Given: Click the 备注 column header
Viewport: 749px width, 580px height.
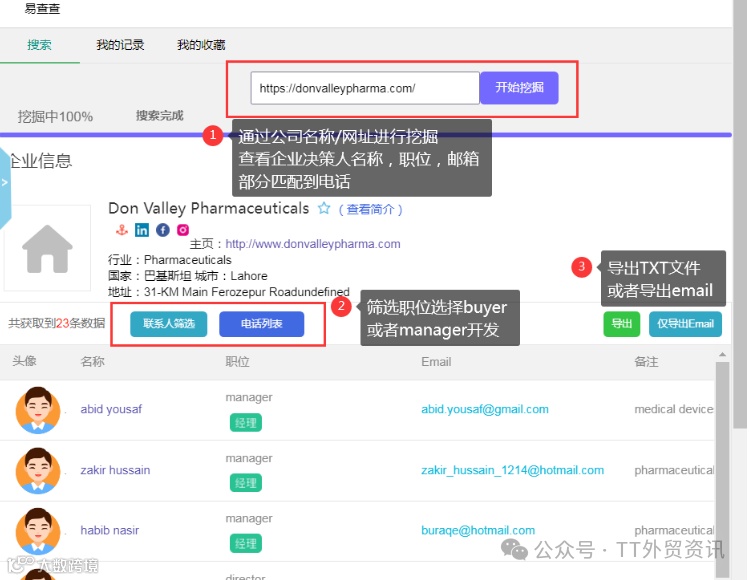Looking at the screenshot, I should tap(646, 362).
